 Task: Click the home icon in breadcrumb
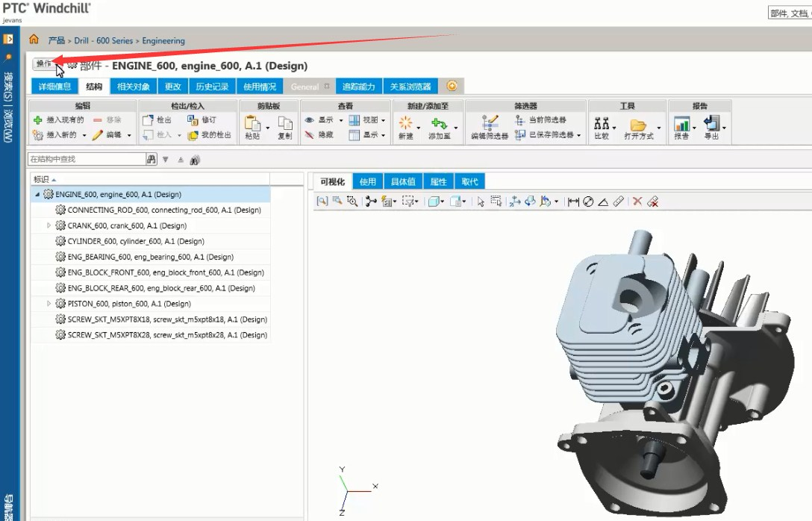tap(34, 40)
